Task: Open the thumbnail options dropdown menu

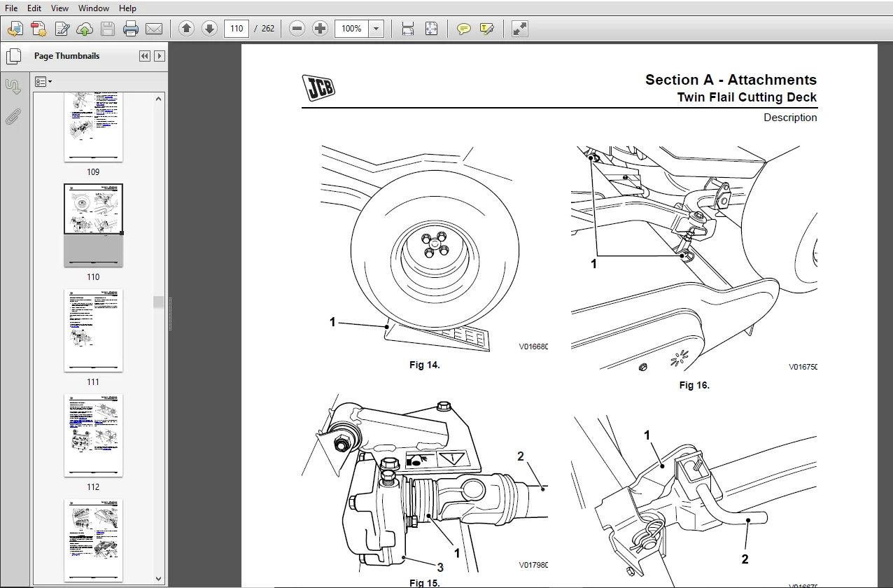Action: (43, 82)
